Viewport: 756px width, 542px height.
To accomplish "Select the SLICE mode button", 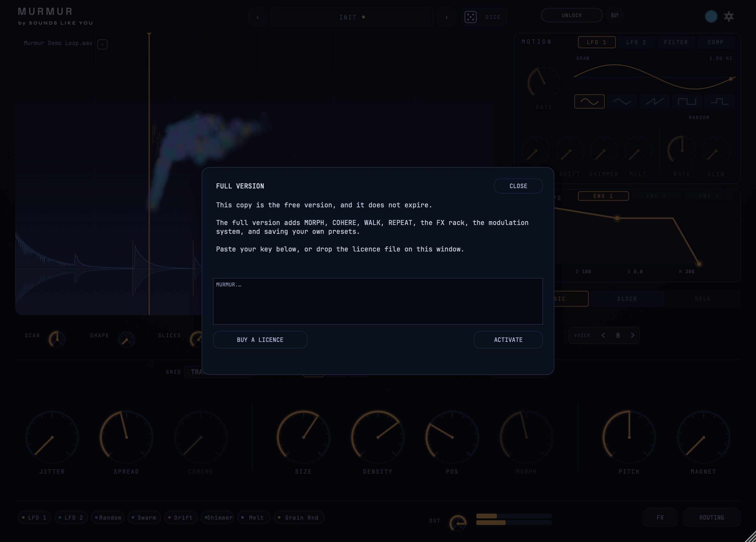I will 627,299.
